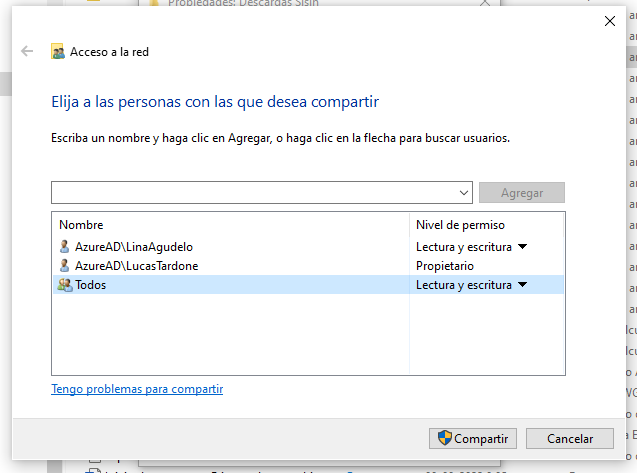
Task: Click the user icon beside AzureAD\LucasTardone
Action: pos(65,266)
